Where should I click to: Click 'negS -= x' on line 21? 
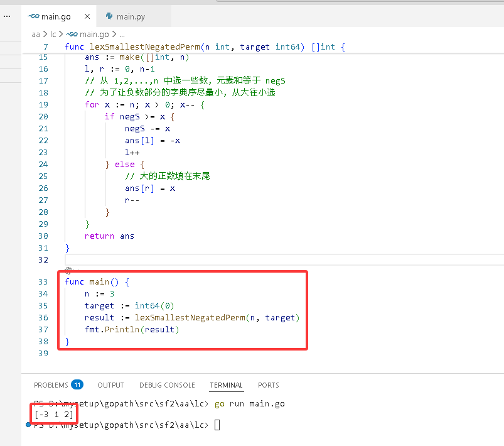click(147, 129)
